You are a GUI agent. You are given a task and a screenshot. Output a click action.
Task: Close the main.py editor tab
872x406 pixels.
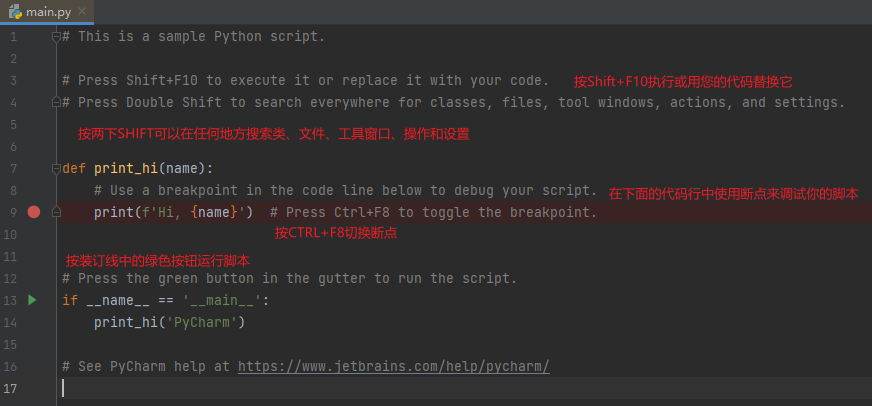pos(82,11)
